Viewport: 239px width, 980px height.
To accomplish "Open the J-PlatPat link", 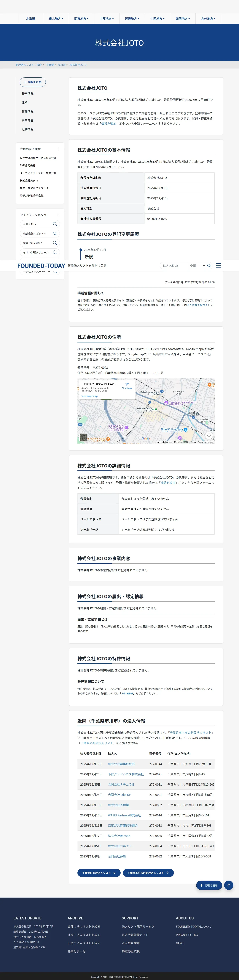I will point(128,693).
